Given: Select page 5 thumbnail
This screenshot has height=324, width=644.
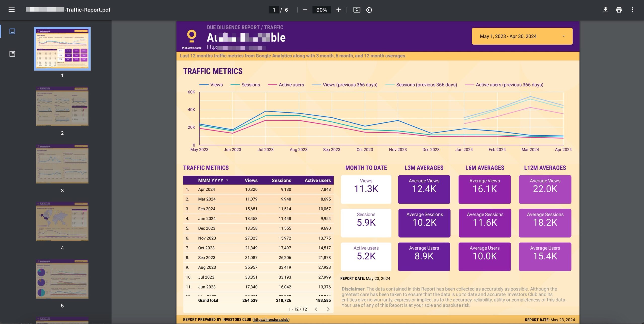Looking at the screenshot, I should click(x=62, y=279).
